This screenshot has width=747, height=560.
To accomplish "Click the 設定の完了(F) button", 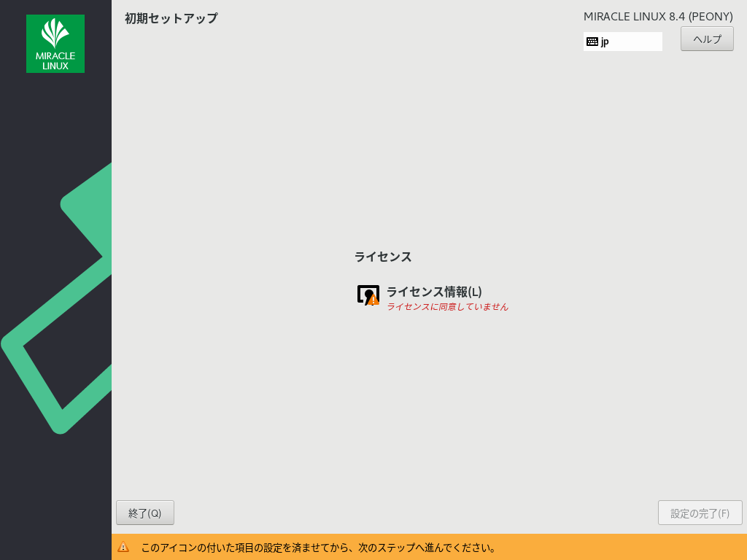I will [700, 513].
